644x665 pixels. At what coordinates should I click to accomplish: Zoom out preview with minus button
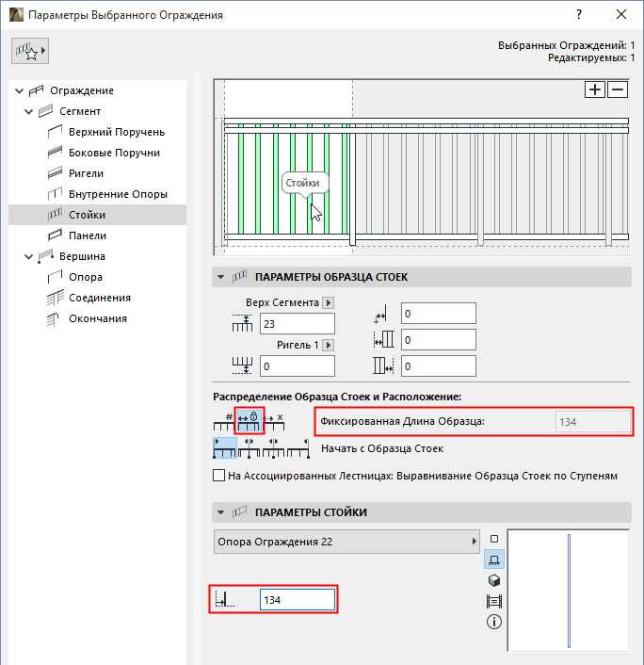click(618, 89)
